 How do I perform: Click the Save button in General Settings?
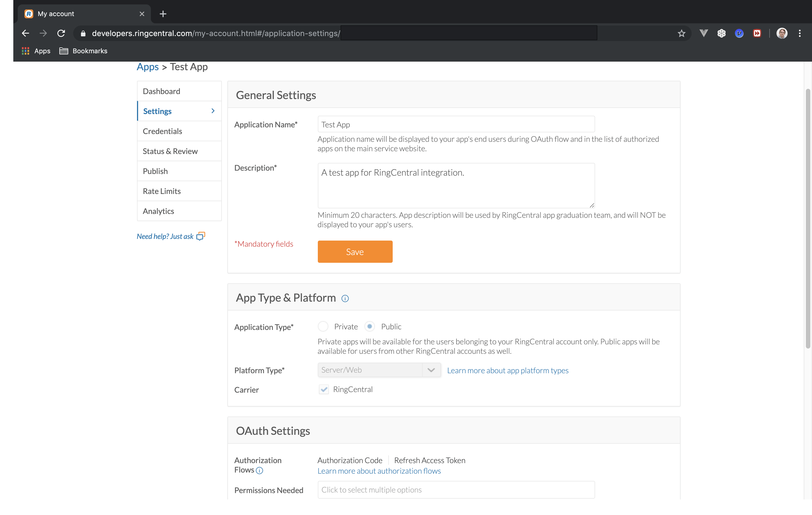point(354,252)
